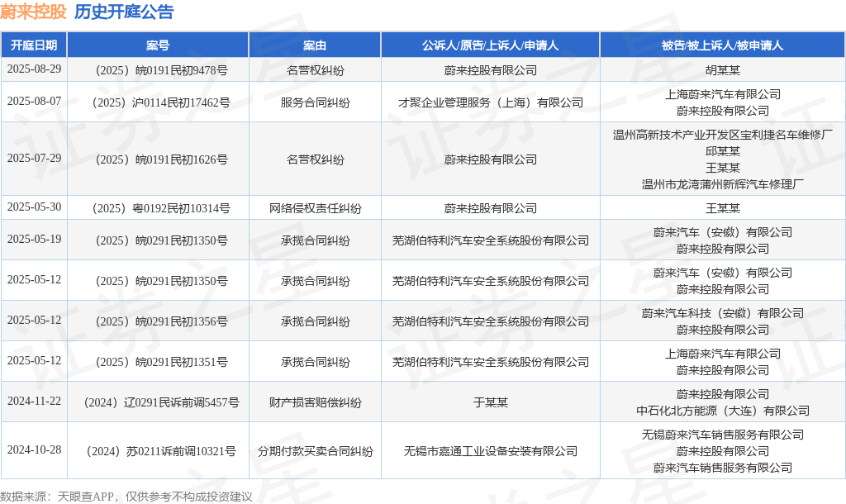Click the 历史开庭公告 heading
The height and width of the screenshot is (504, 846).
pos(124,12)
